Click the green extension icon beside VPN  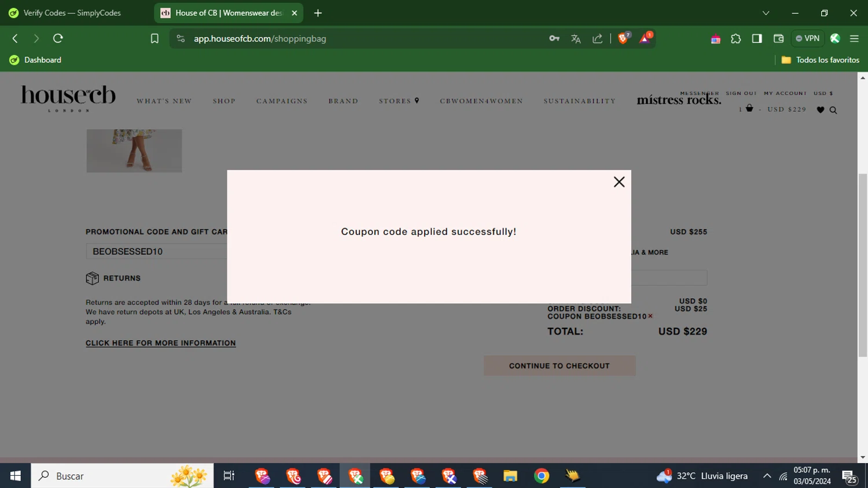[835, 39]
